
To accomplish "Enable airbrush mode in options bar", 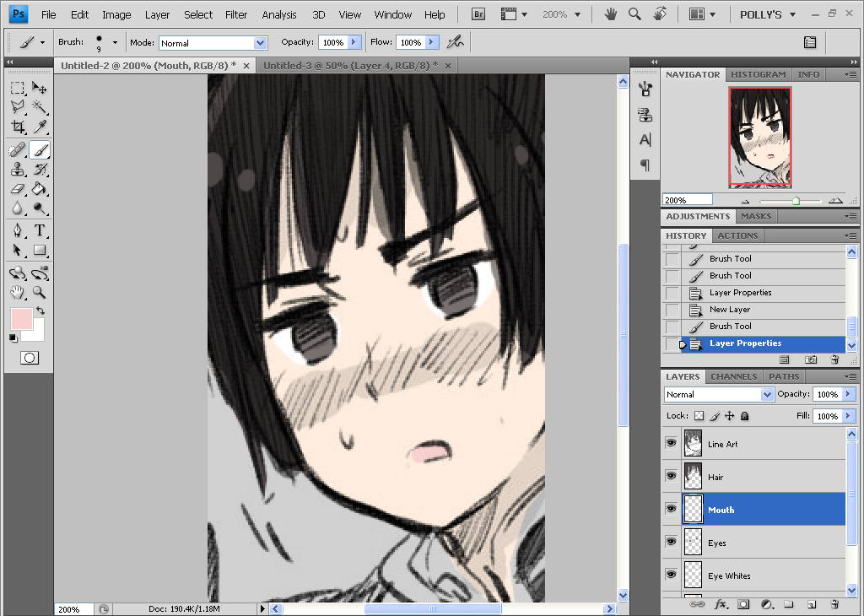I will pyautogui.click(x=455, y=42).
